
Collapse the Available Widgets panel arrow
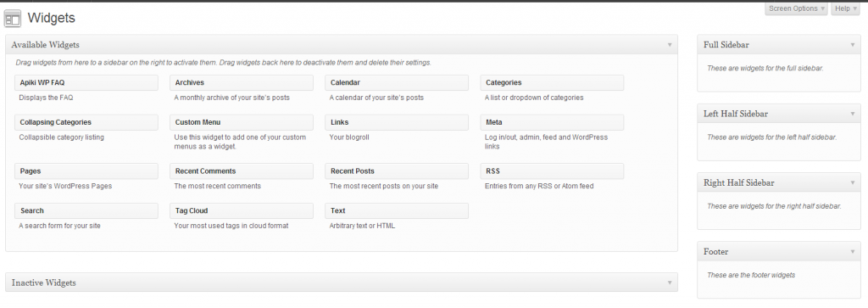point(670,45)
